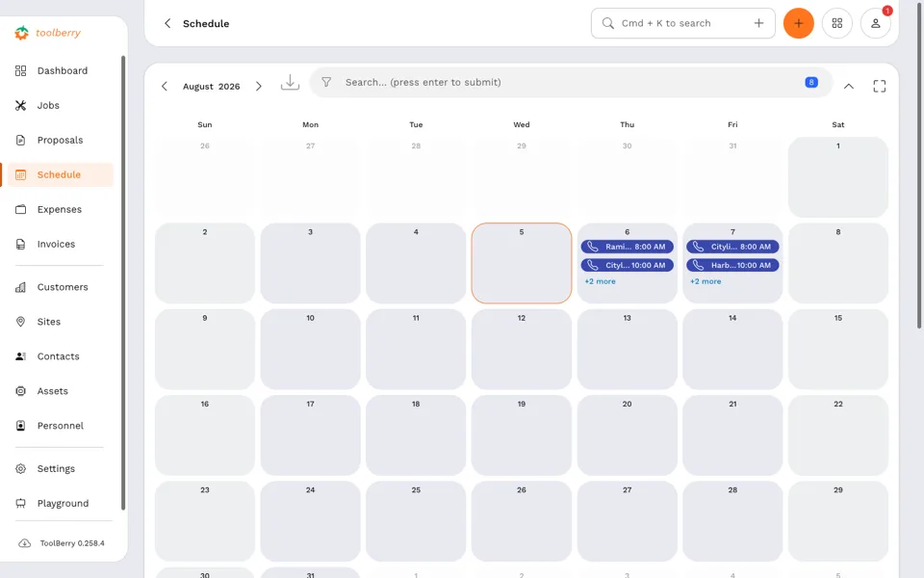This screenshot has width=924, height=578.
Task: Open the Cityl... 10:00 AM event on Thursday 6
Action: [x=627, y=266]
